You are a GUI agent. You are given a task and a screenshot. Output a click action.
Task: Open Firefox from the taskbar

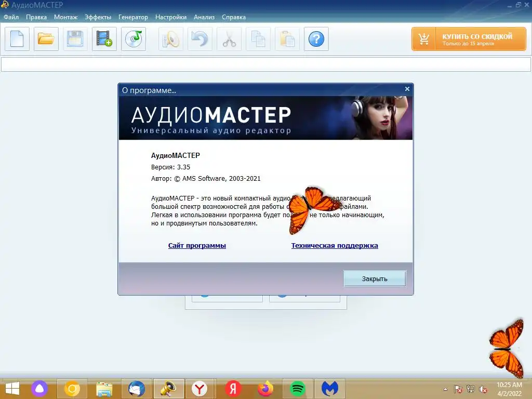point(265,389)
